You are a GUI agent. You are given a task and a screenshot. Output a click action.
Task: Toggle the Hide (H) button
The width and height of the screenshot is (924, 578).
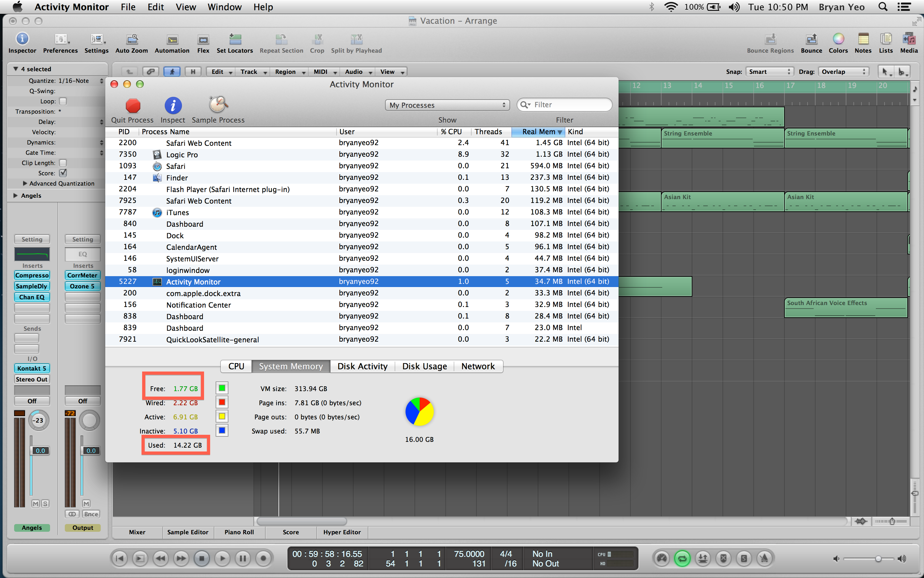click(x=193, y=72)
